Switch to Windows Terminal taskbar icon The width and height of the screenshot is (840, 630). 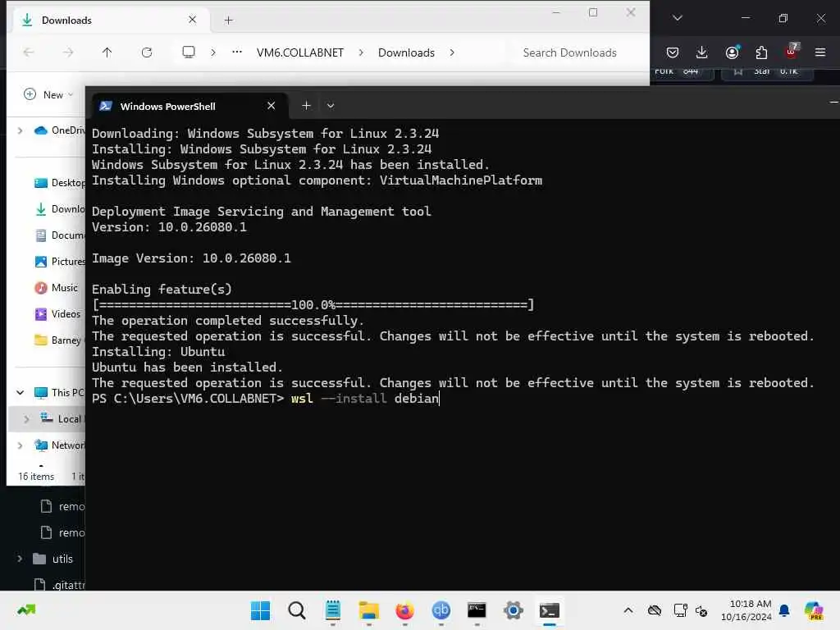click(549, 610)
